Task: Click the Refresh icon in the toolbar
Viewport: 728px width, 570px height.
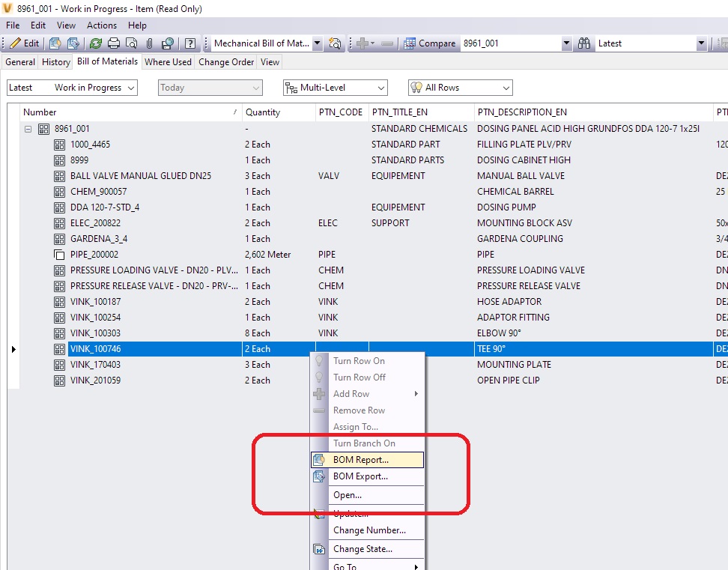Action: click(x=96, y=43)
